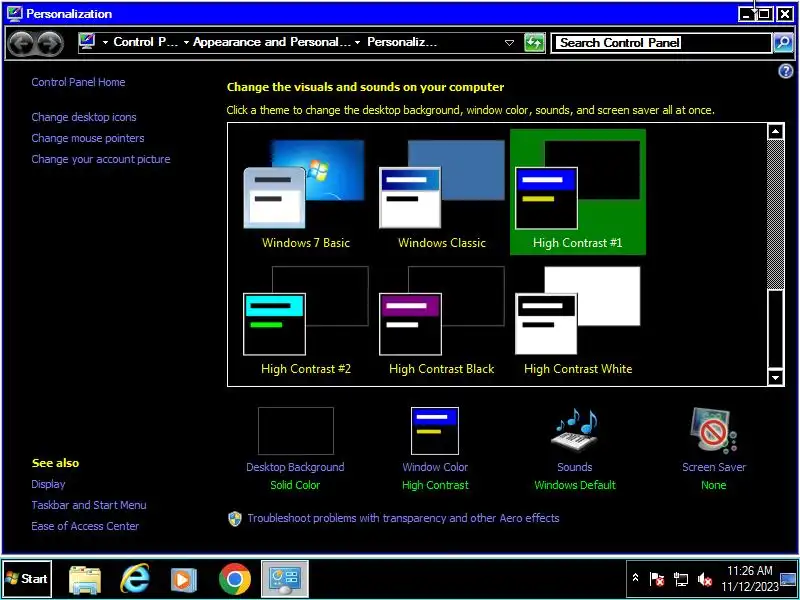
Task: Expand dropdown before Appearance and Personal... breadcrumb
Action: click(186, 42)
